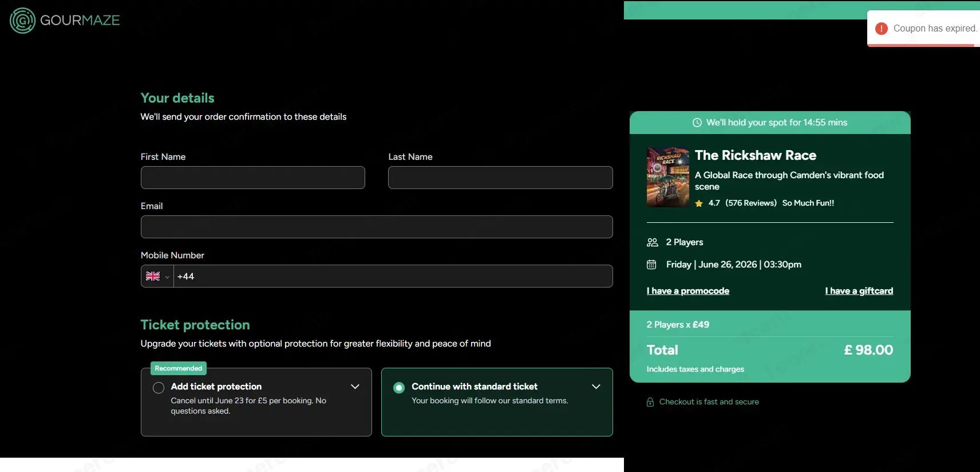Click 'Coupon has expired.' notification text
980x472 pixels.
tap(935, 28)
